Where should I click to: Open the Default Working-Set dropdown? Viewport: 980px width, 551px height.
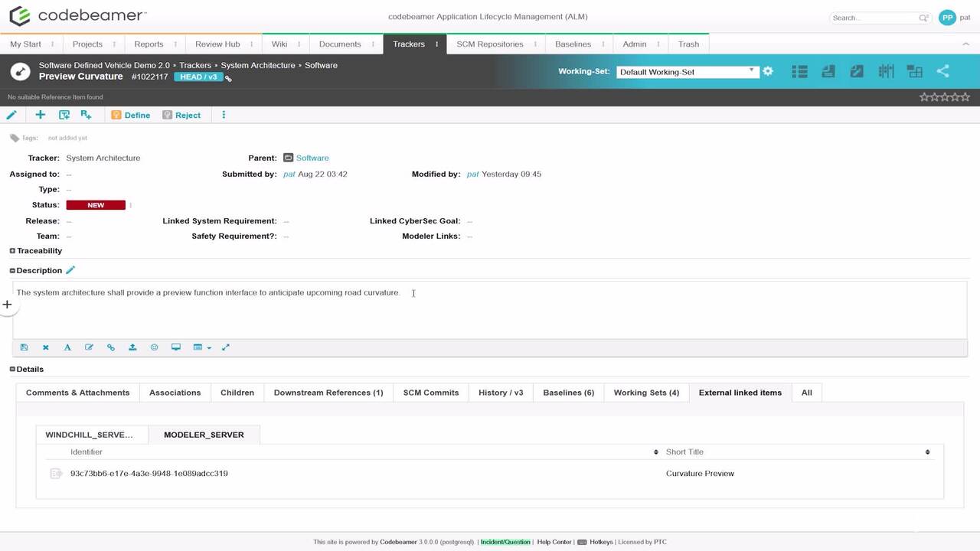687,72
